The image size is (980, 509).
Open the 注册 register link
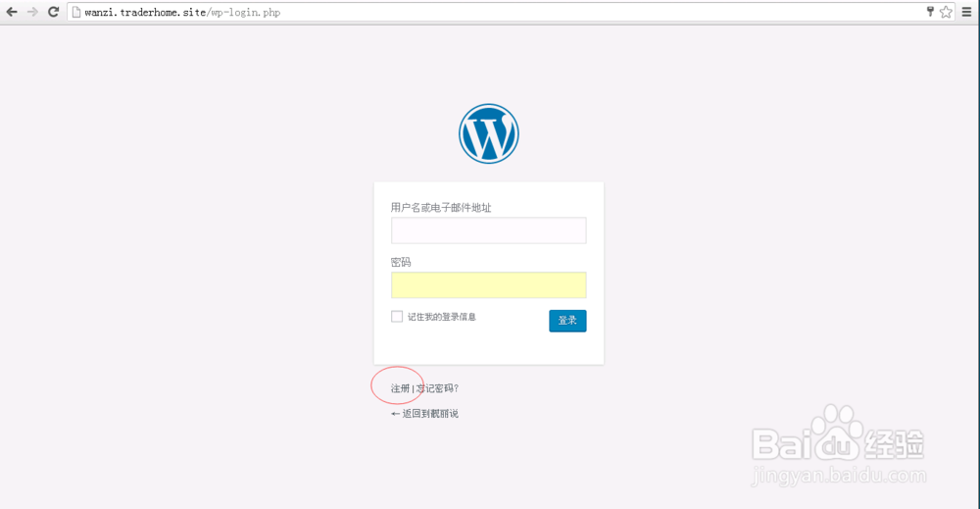click(400, 388)
